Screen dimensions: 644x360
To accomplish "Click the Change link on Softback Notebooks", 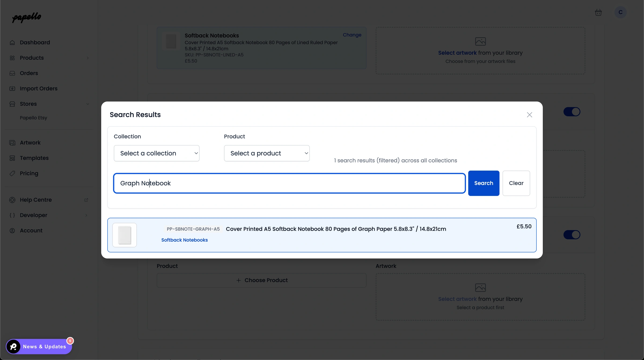I will [352, 35].
